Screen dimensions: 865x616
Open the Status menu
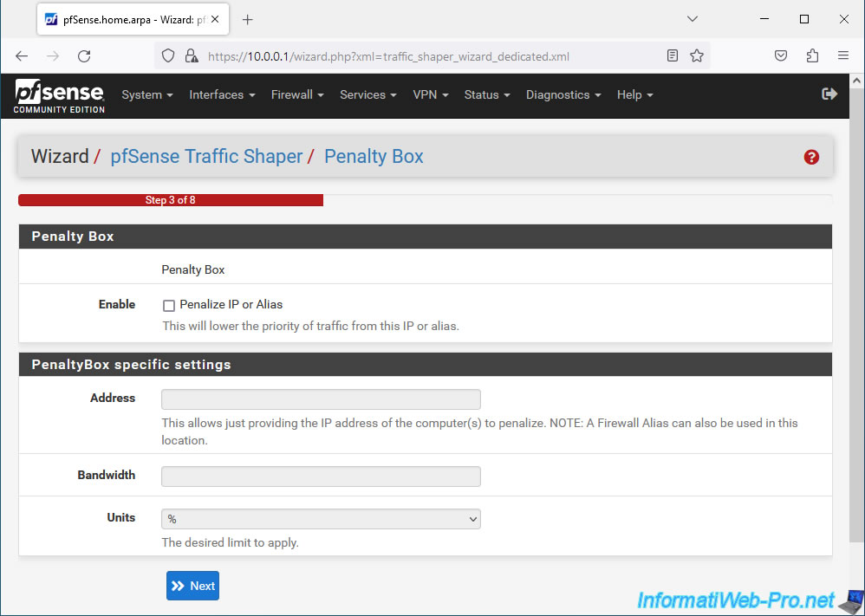pos(486,94)
